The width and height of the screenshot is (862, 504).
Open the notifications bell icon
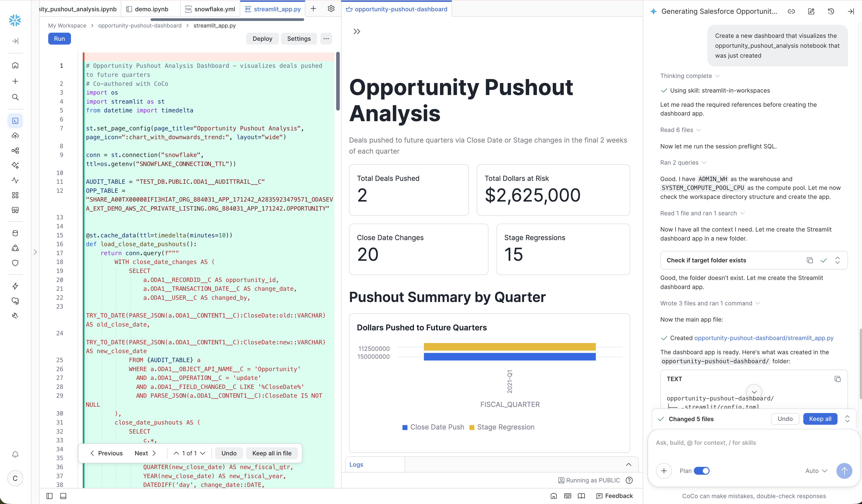[15, 454]
